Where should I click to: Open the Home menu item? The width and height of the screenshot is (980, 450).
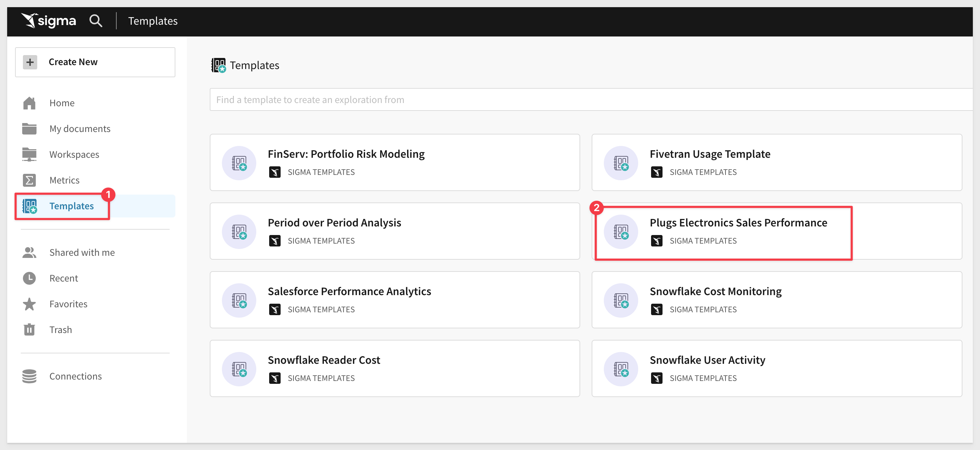[62, 103]
